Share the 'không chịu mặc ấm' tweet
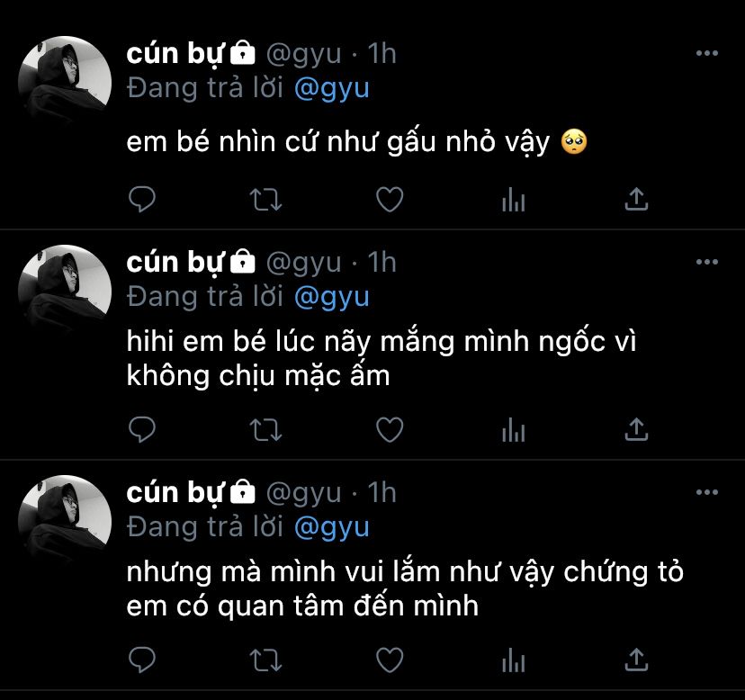 636,429
